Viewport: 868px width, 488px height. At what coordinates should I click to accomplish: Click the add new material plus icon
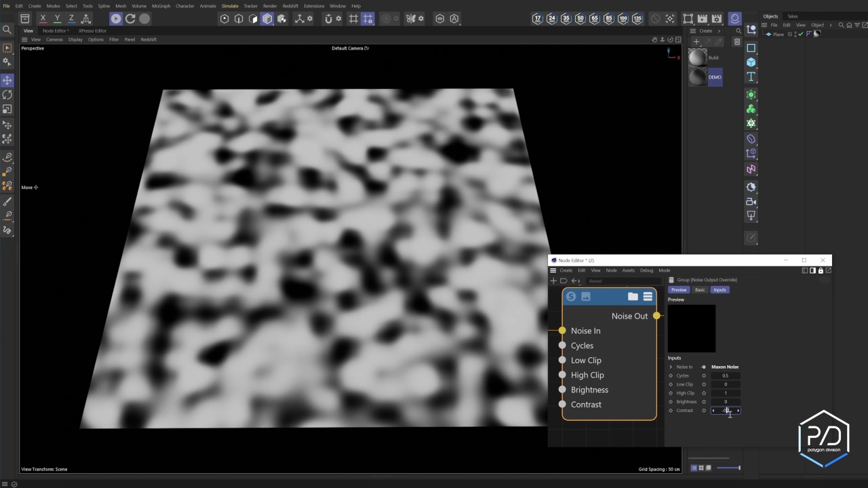[696, 42]
